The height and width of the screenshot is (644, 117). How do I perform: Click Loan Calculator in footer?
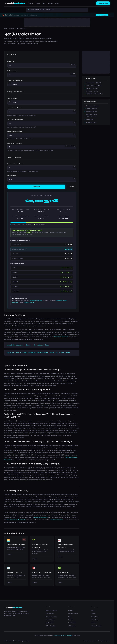pyautogui.click(x=50, y=620)
